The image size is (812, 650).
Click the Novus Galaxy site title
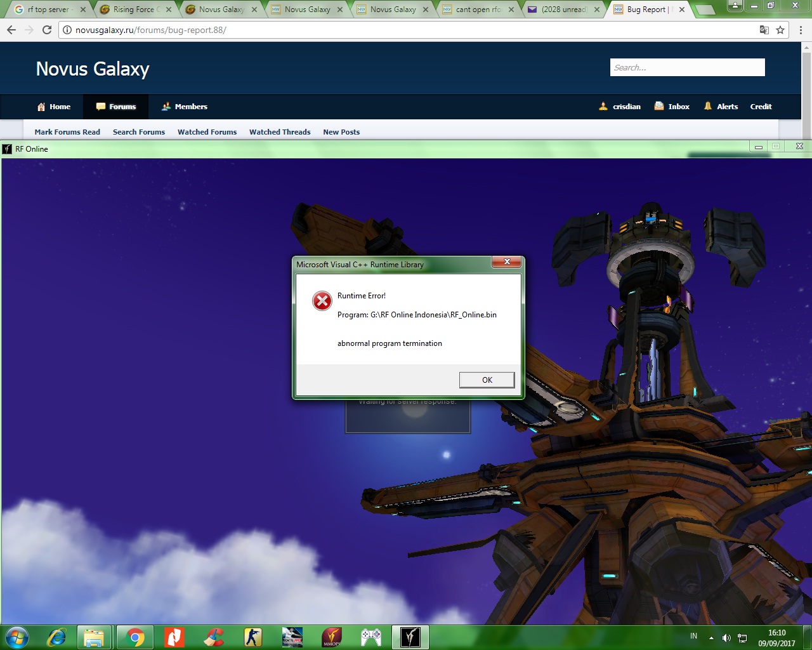coord(93,69)
